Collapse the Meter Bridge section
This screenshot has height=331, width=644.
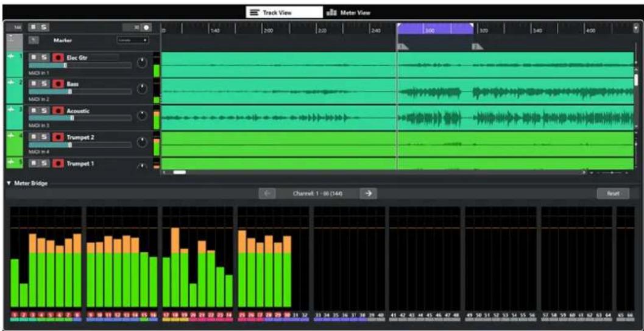(x=9, y=183)
